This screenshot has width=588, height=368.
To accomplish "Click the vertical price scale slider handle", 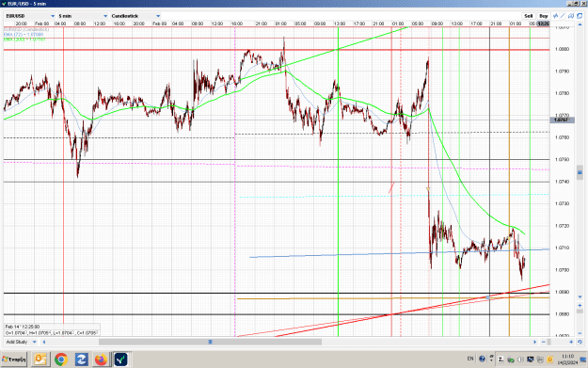I will 580,171.
